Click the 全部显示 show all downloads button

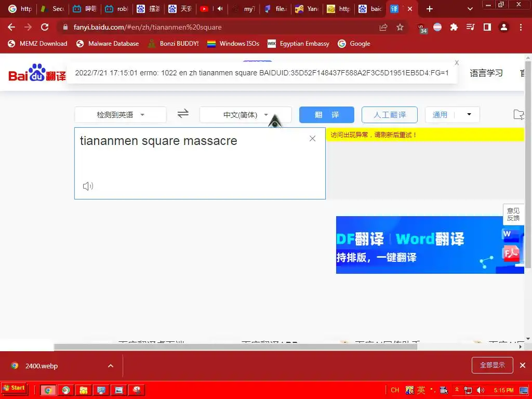(x=492, y=365)
